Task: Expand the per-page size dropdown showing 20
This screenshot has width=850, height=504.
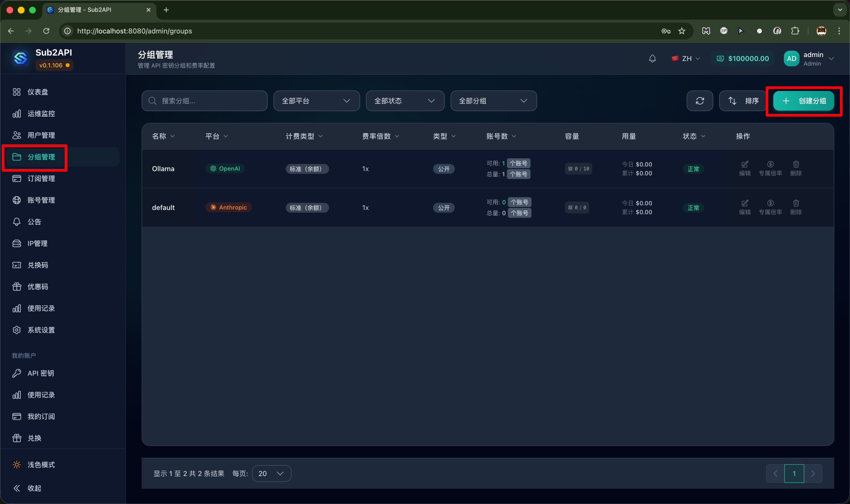Action: [271, 473]
